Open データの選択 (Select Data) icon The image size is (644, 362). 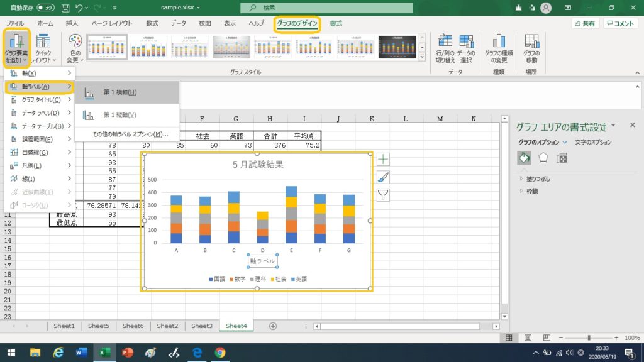click(x=466, y=42)
